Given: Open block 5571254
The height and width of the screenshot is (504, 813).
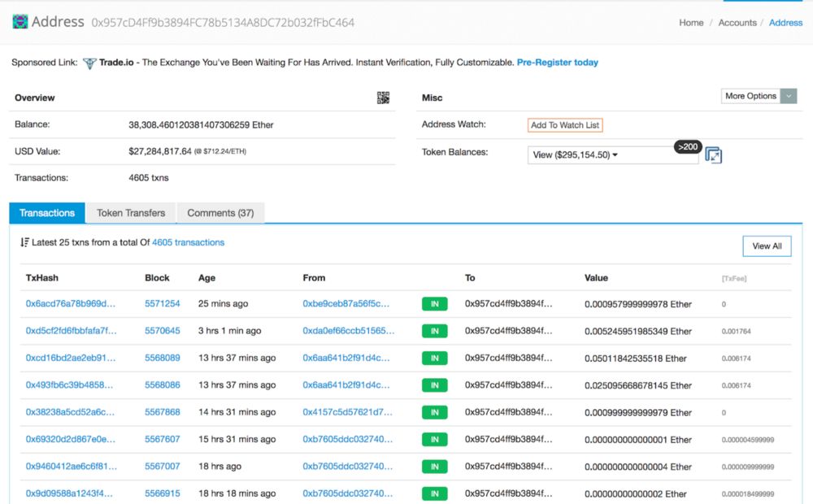Looking at the screenshot, I should tap(163, 304).
